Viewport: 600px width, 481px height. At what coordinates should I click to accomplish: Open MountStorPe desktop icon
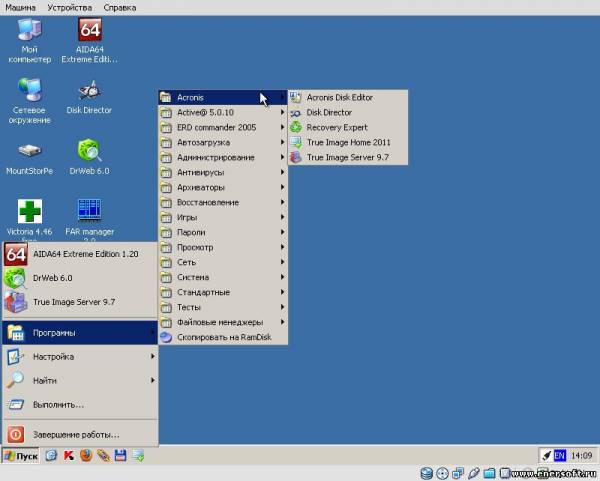pos(29,158)
